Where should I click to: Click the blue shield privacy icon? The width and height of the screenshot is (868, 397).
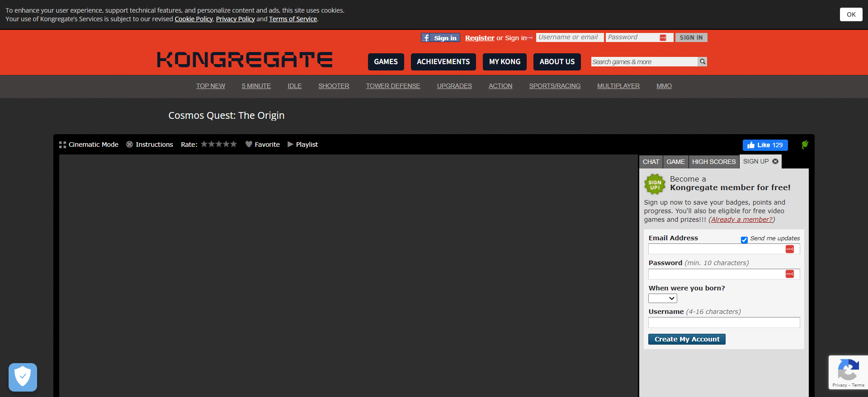[23, 377]
